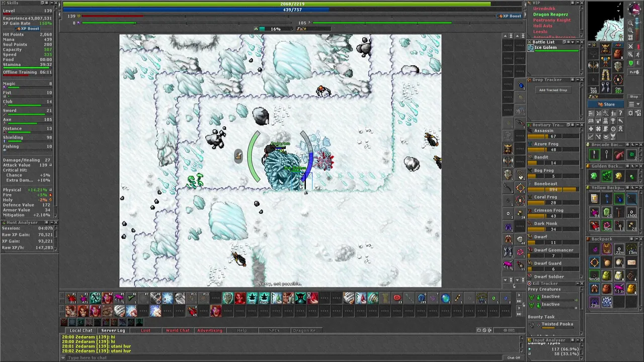Click the blue horseshoe magnet action slot
Viewport: 644px width, 362px height.
tap(421, 299)
